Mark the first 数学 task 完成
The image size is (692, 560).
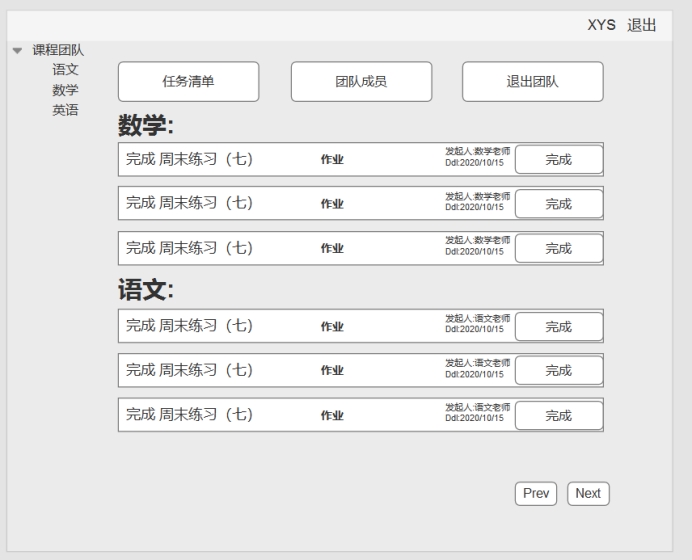[559, 159]
